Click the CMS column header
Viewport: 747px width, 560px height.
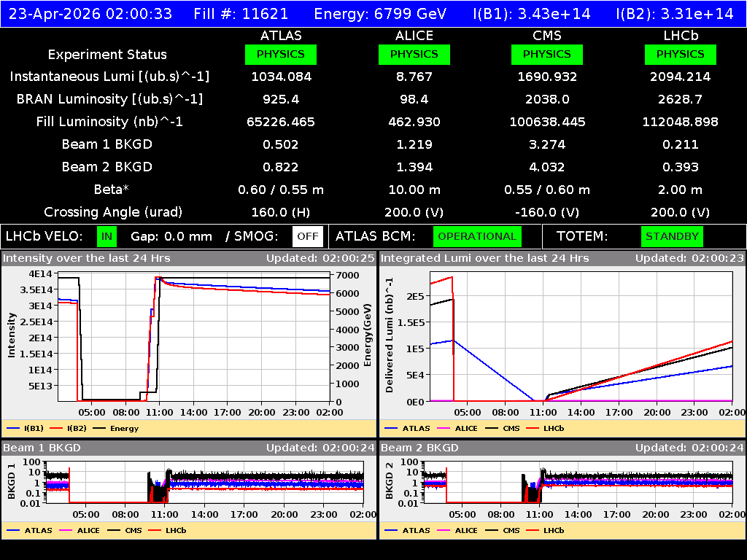(547, 36)
